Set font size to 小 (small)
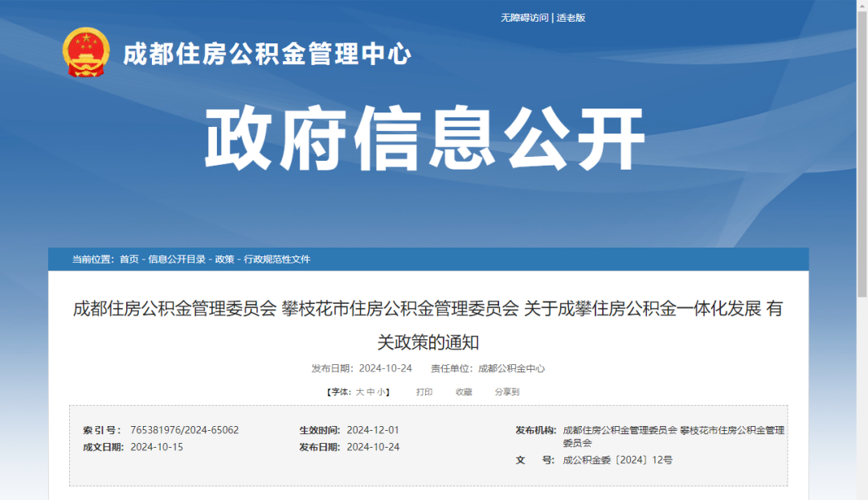This screenshot has height=500, width=868. (x=381, y=392)
